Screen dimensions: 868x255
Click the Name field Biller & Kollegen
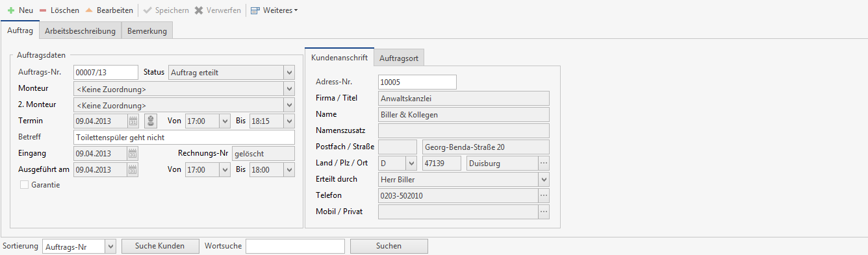pyautogui.click(x=464, y=114)
